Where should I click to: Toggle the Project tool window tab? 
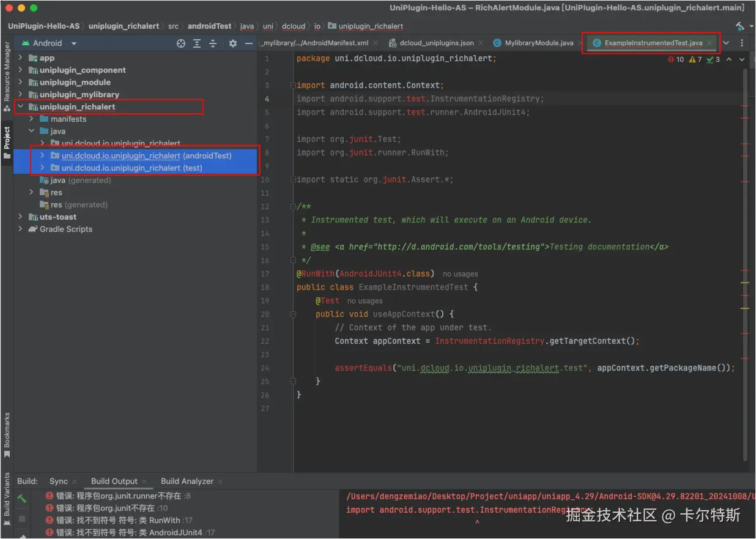(x=7, y=143)
